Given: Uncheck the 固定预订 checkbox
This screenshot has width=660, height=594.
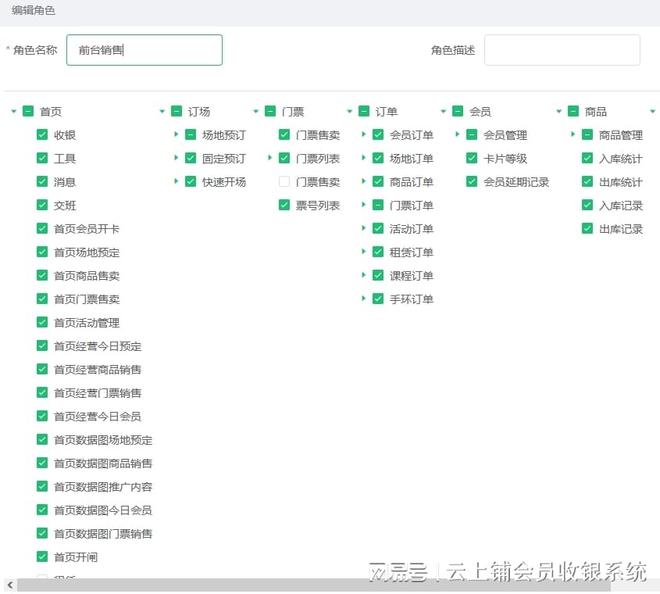Looking at the screenshot, I should [191, 158].
